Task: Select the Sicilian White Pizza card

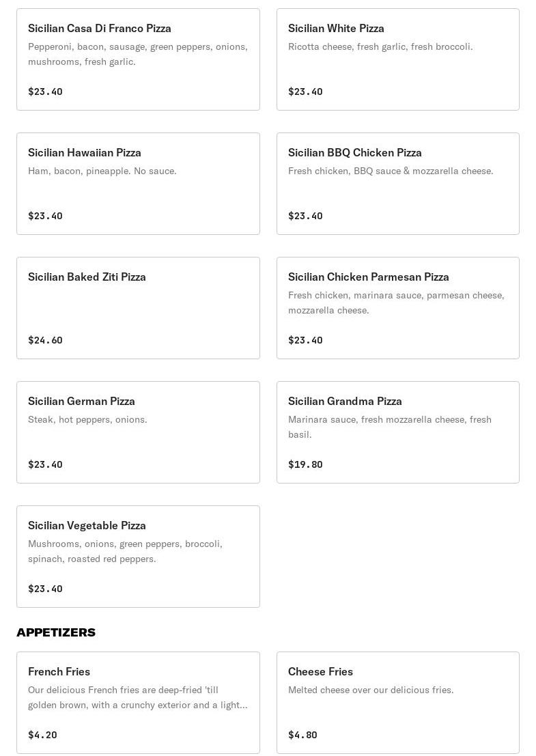Action: [397, 59]
